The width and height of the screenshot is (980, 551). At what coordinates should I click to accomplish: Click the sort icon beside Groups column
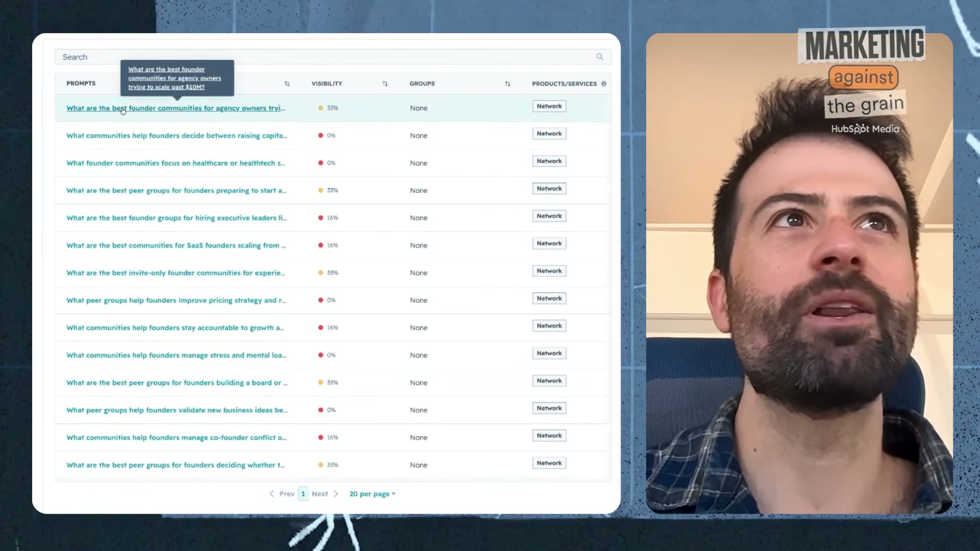tap(508, 84)
